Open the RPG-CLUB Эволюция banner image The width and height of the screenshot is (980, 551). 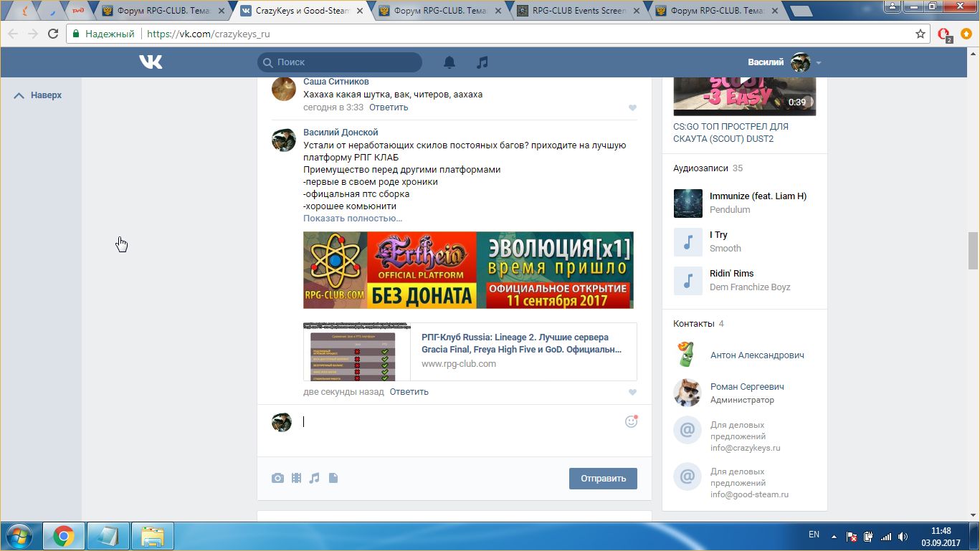(468, 270)
